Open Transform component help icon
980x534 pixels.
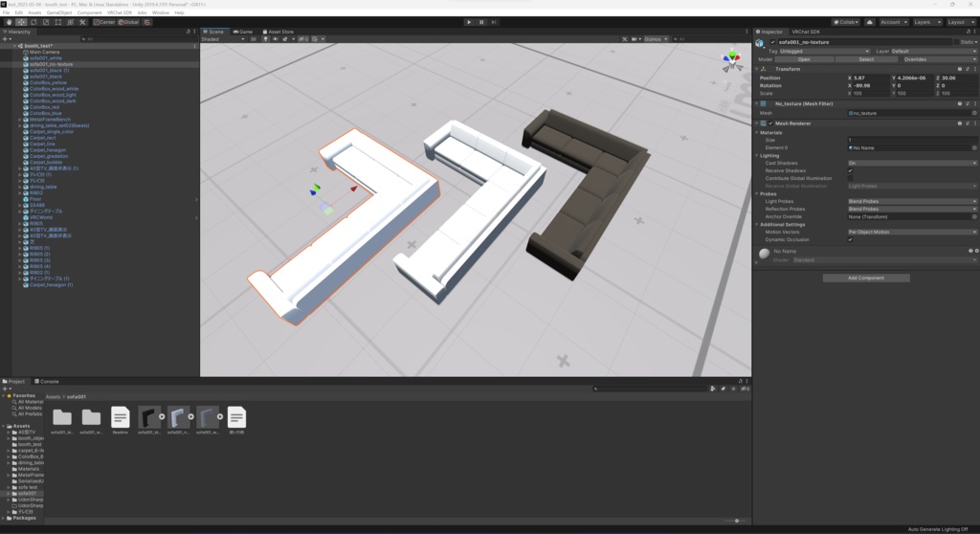[959, 69]
